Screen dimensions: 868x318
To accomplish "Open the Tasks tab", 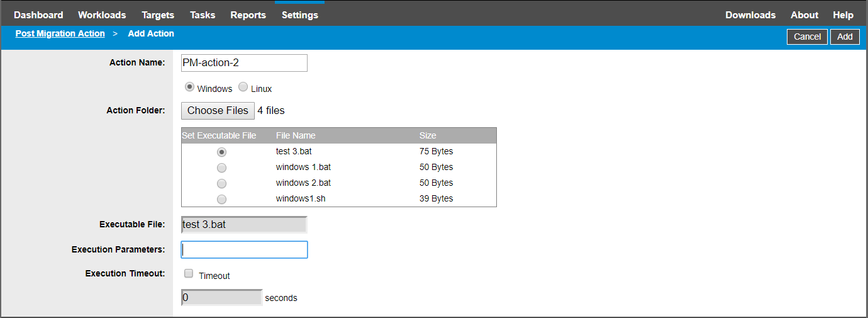I will click(202, 15).
